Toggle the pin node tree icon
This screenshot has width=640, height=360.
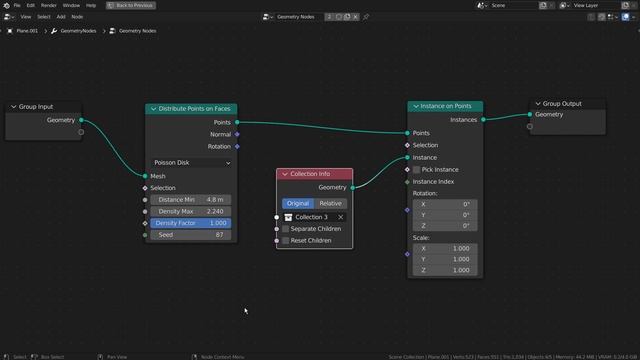tap(366, 17)
